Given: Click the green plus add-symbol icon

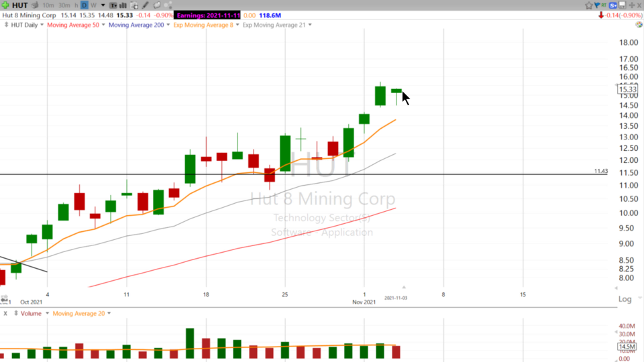Looking at the screenshot, I should (5, 5).
